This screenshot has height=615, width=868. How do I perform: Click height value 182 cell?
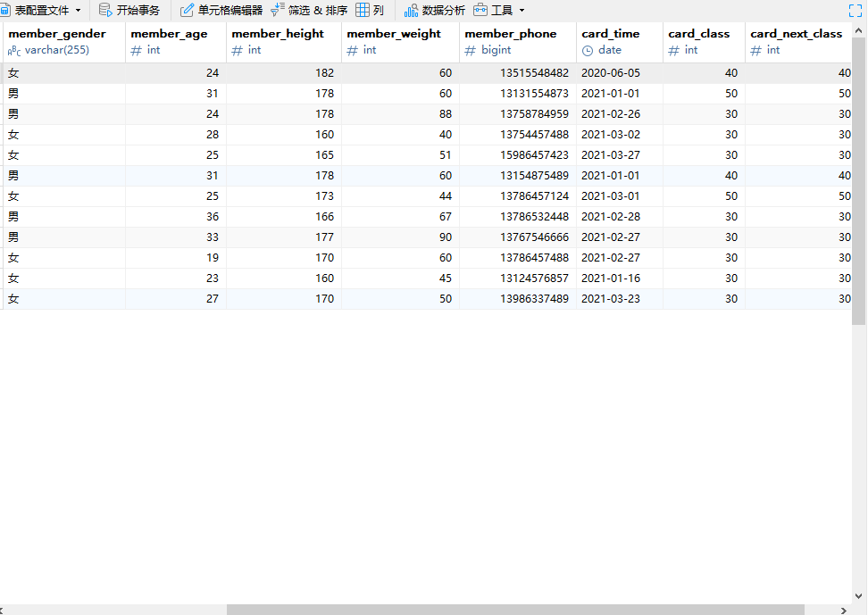[284, 73]
